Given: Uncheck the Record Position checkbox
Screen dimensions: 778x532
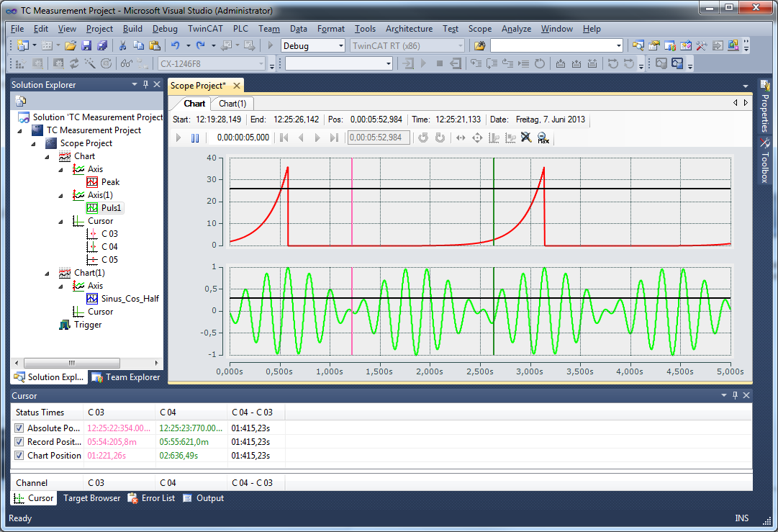Looking at the screenshot, I should 19,442.
